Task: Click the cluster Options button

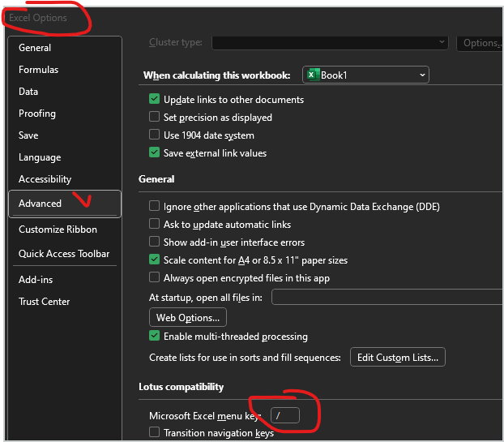Action: pyautogui.click(x=481, y=43)
